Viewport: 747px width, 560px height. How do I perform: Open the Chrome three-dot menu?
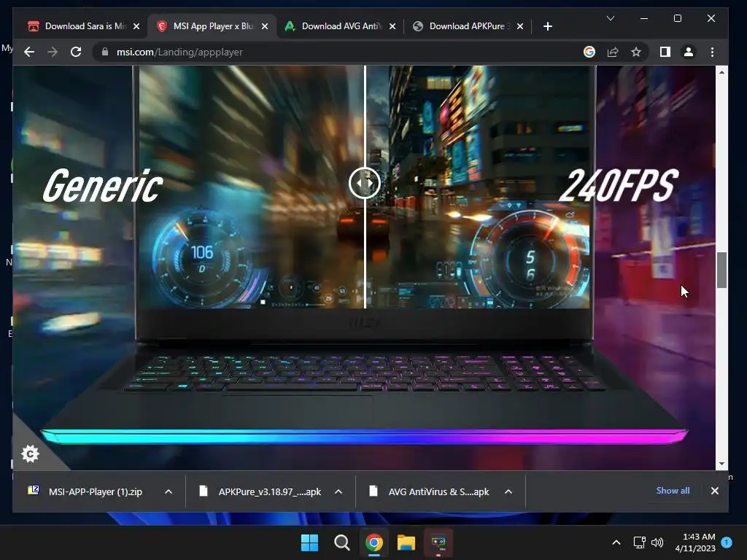click(x=712, y=52)
